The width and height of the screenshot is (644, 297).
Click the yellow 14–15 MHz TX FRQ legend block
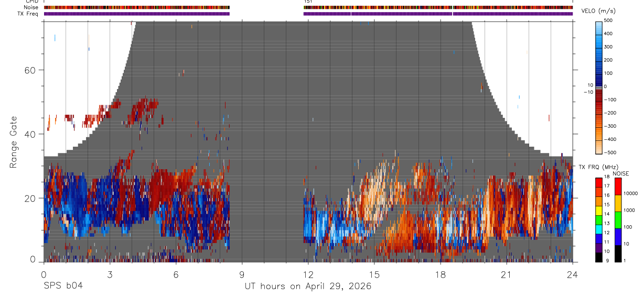(599, 210)
